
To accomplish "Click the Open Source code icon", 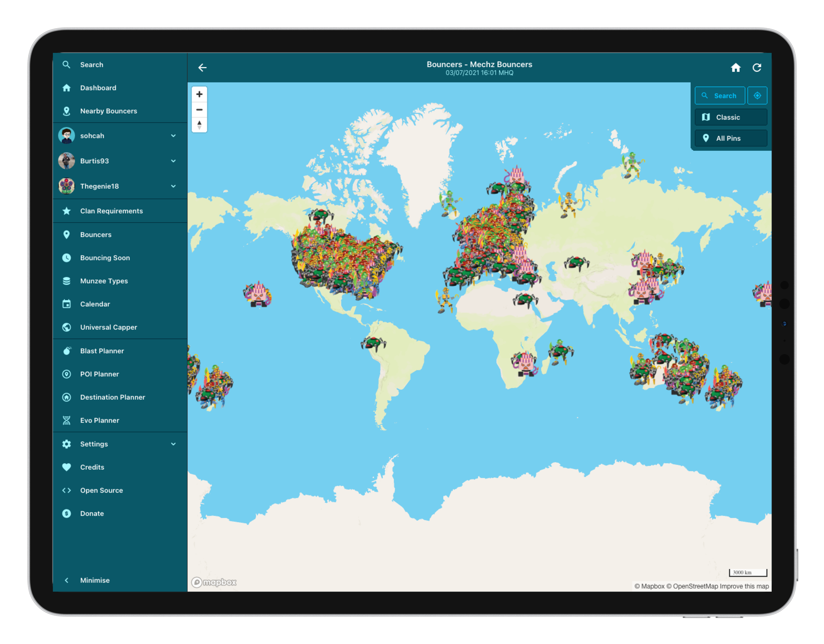I will coord(66,490).
